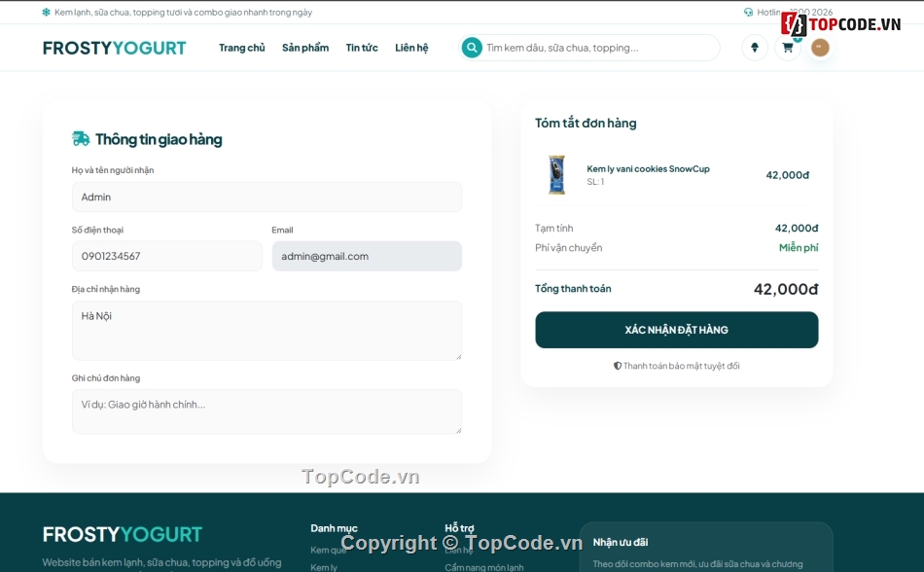This screenshot has width=924, height=572.
Task: Open the Sản phẩm menu item
Action: tap(305, 48)
